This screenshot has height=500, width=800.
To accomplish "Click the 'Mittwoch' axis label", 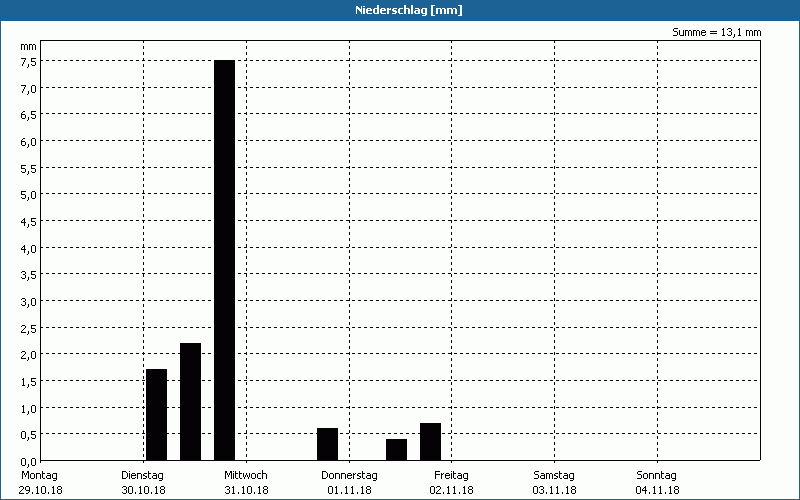I will [x=246, y=476].
